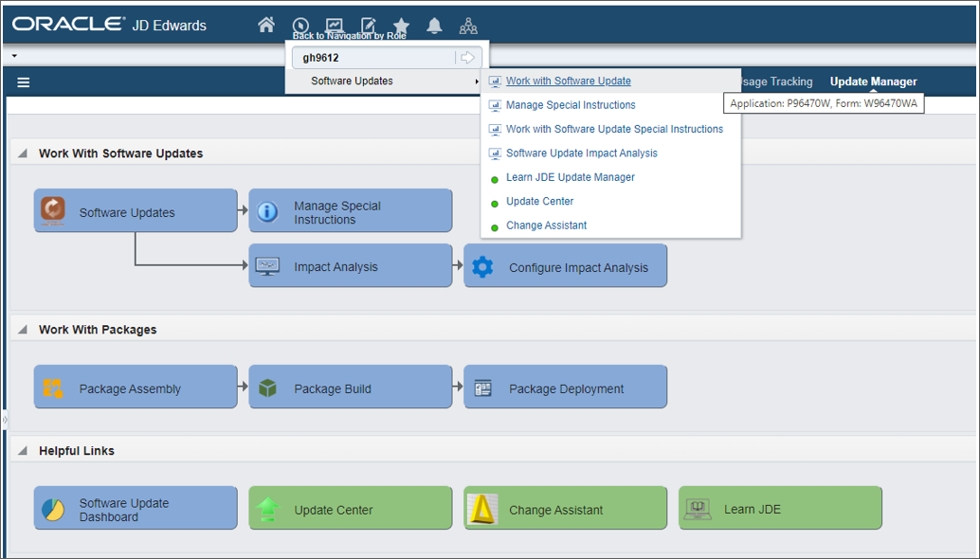Collapse the Work With Packages section

click(23, 329)
